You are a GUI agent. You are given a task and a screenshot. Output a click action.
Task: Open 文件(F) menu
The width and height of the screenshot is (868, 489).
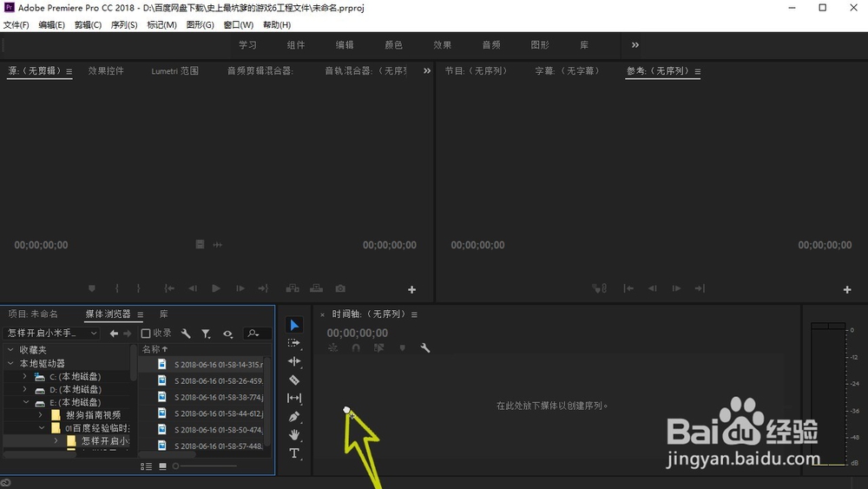point(16,25)
